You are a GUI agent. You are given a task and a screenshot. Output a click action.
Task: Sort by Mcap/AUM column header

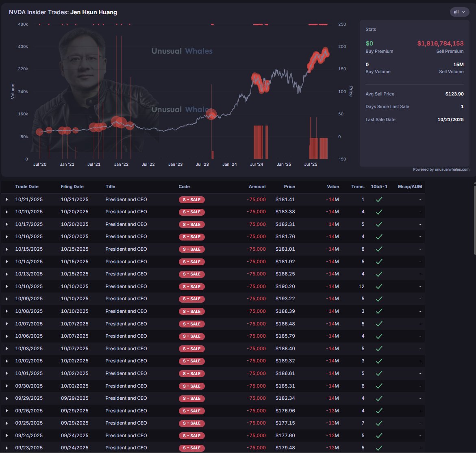(410, 186)
